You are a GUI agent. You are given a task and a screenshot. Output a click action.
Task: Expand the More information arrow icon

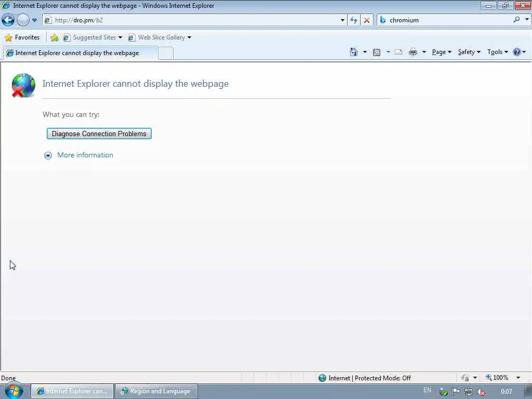click(x=48, y=155)
